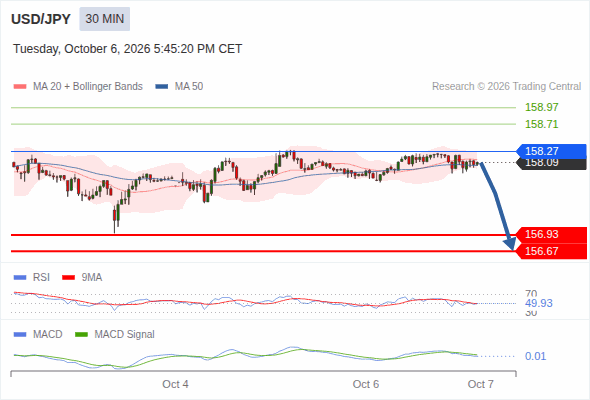Click the MA 50 legend label

tap(189, 87)
